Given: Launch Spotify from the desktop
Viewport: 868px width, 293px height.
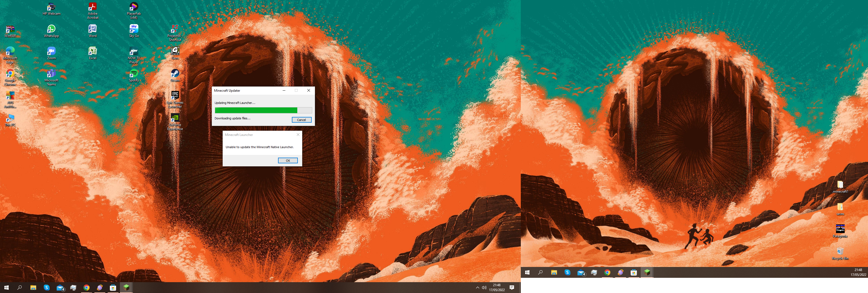Looking at the screenshot, I should point(134,74).
